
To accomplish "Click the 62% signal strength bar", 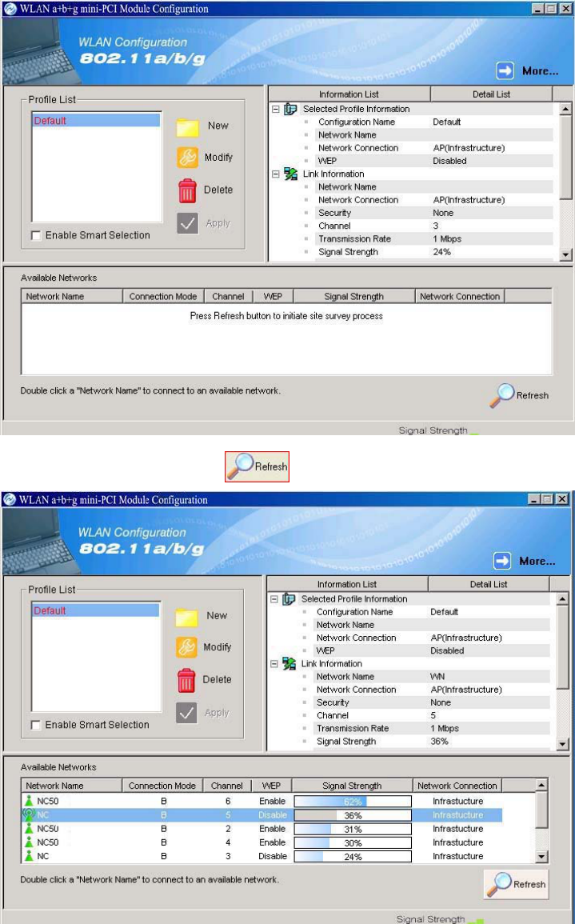I will click(353, 802).
